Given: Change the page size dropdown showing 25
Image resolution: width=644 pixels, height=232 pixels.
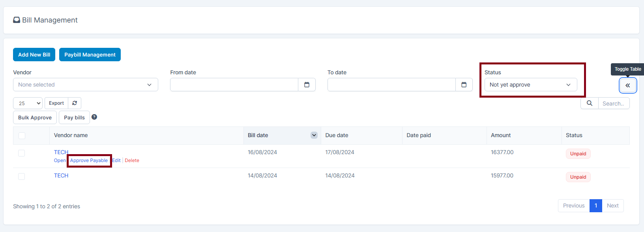Looking at the screenshot, I should click(28, 103).
